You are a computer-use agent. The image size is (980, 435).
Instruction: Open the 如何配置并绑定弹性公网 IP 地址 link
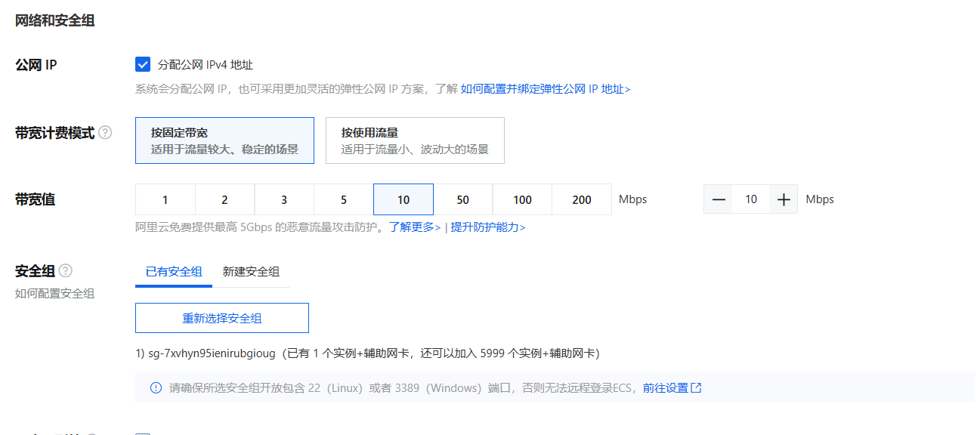pyautogui.click(x=545, y=89)
